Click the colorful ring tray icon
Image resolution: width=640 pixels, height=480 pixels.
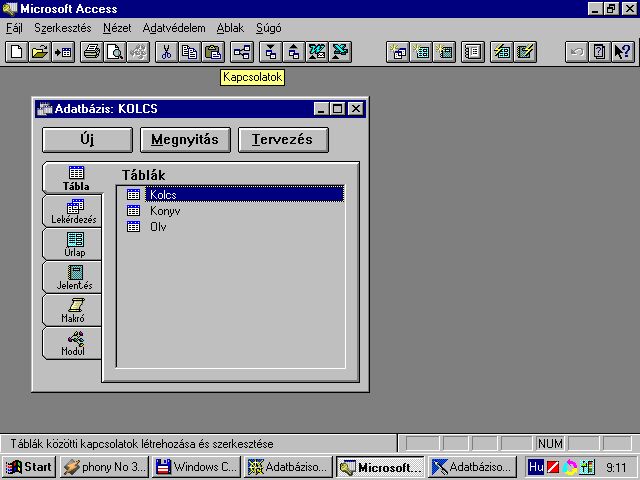[570, 467]
